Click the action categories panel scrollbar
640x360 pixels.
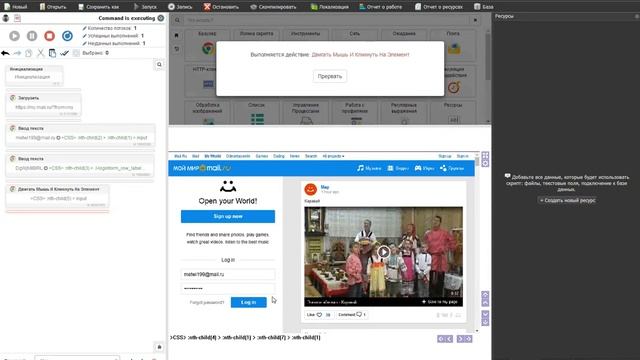pos(487,57)
